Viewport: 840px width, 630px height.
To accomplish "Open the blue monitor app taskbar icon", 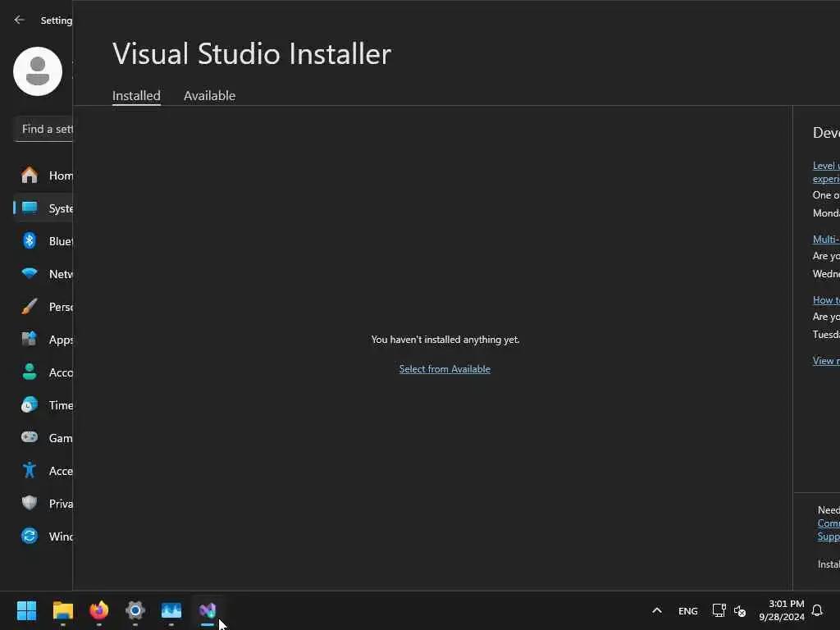I will (x=171, y=610).
